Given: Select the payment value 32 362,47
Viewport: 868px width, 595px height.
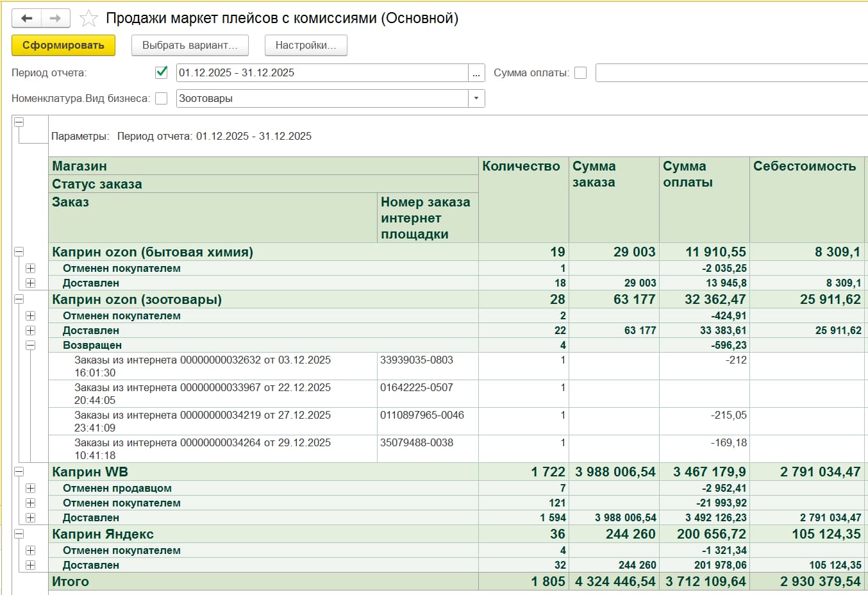Looking at the screenshot, I should point(715,299).
